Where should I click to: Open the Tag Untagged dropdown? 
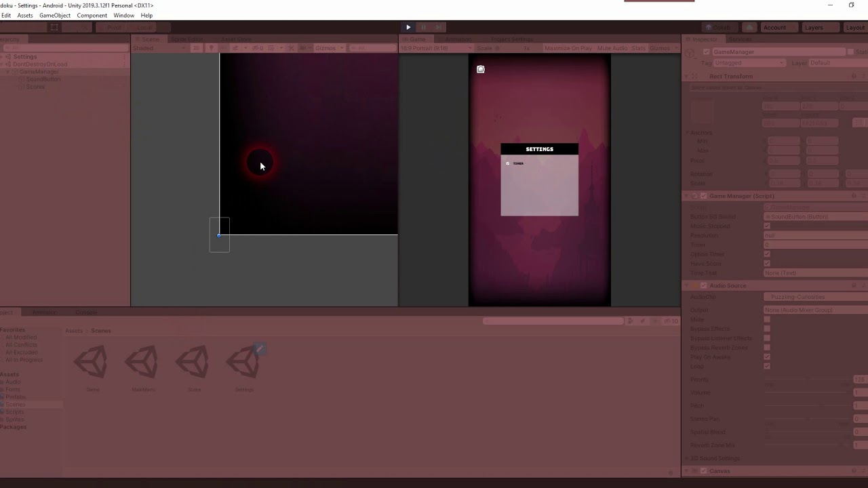[x=749, y=63]
